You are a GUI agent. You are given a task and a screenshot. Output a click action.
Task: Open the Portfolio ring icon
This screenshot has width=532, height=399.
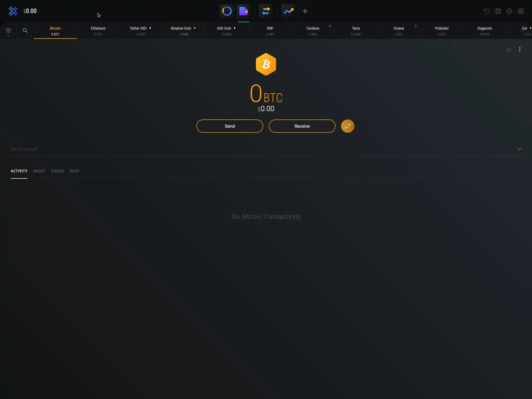pyautogui.click(x=227, y=11)
